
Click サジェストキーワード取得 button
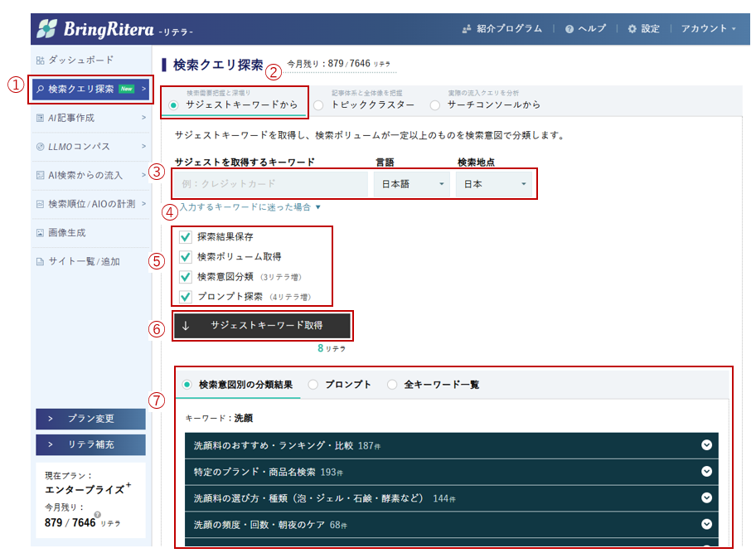pos(262,326)
